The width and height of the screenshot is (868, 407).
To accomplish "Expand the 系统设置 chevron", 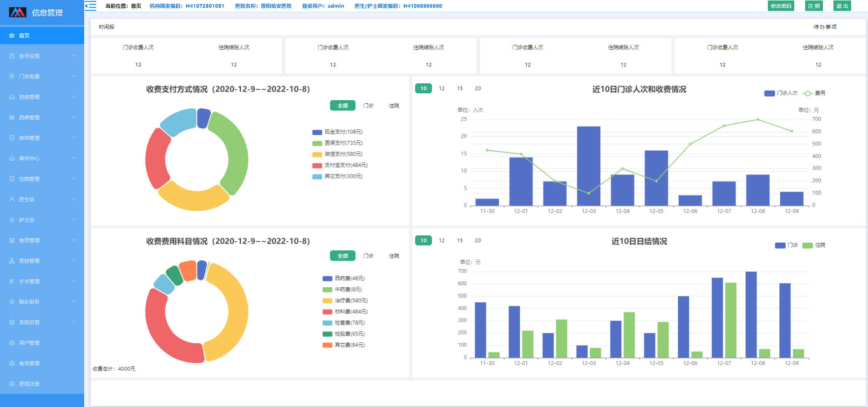I will 74,322.
